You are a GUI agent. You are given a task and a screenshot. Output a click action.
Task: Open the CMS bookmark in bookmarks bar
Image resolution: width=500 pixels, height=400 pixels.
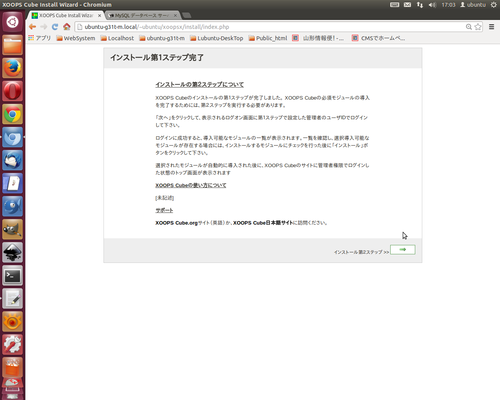378,38
